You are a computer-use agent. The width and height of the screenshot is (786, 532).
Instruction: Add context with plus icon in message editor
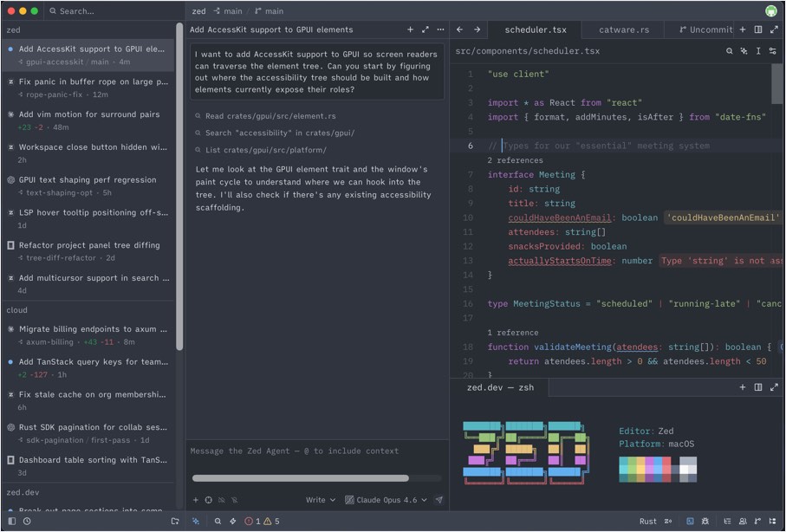(196, 500)
